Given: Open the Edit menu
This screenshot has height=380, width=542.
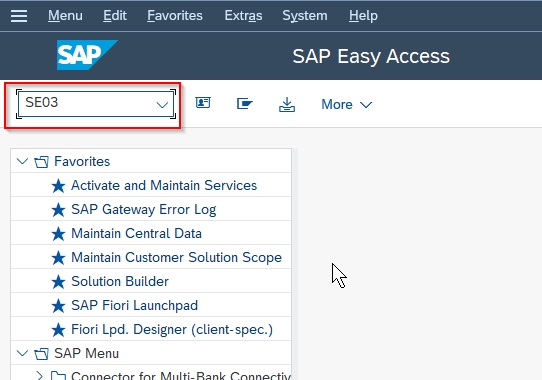Looking at the screenshot, I should point(115,16).
